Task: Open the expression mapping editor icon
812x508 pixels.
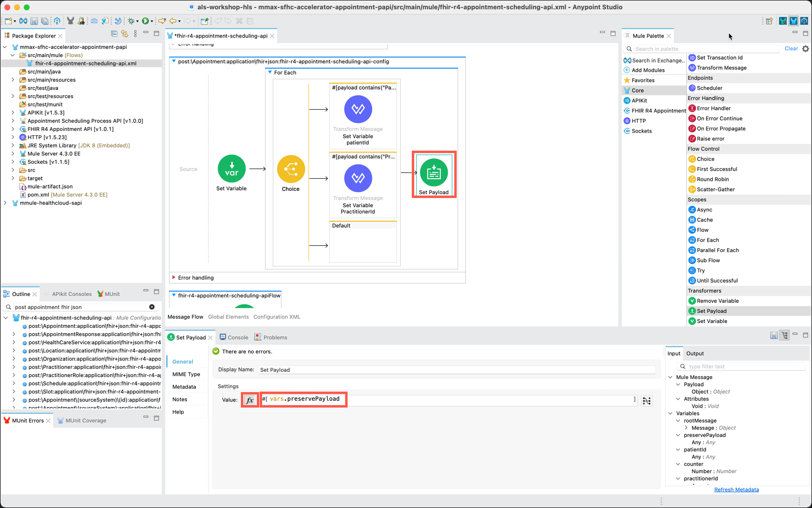Action: click(647, 400)
